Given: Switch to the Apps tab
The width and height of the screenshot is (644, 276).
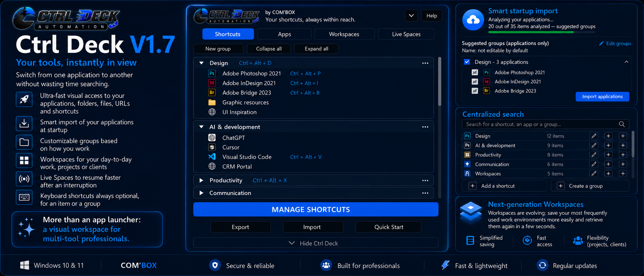Looking at the screenshot, I should pos(284,34).
